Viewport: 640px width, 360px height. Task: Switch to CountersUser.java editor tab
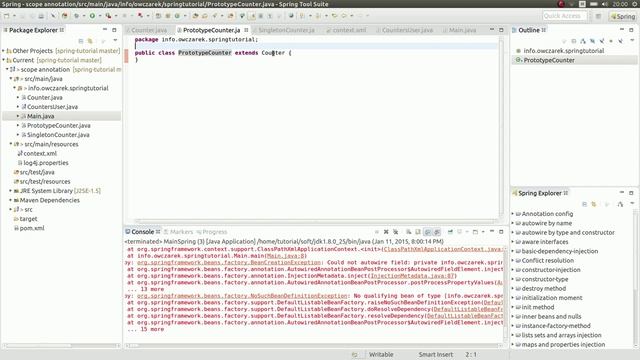pyautogui.click(x=407, y=30)
